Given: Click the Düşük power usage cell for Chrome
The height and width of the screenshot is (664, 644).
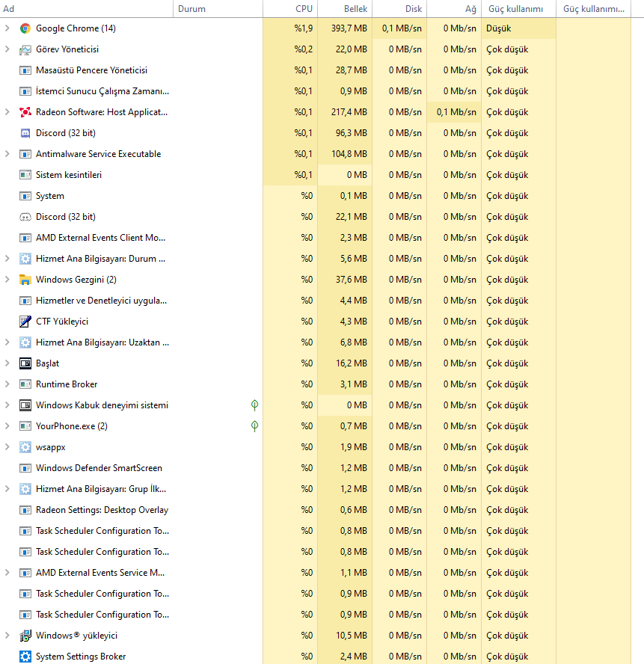Looking at the screenshot, I should pos(518,28).
